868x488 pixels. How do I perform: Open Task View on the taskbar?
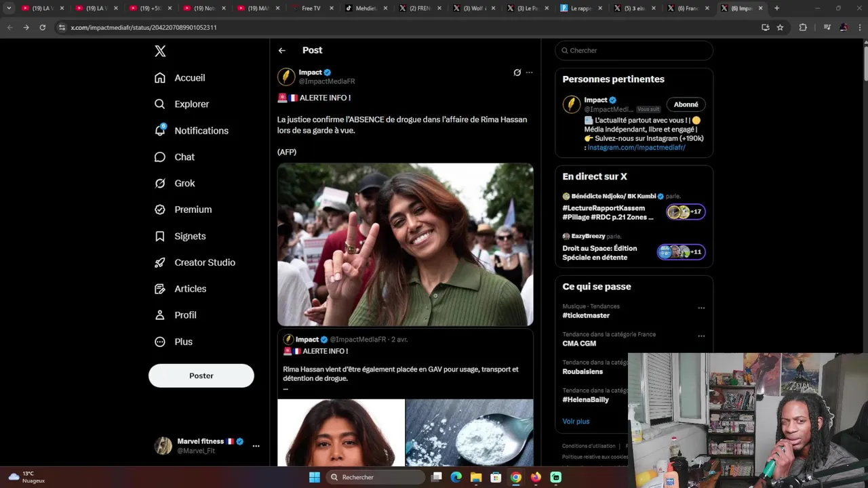(437, 477)
